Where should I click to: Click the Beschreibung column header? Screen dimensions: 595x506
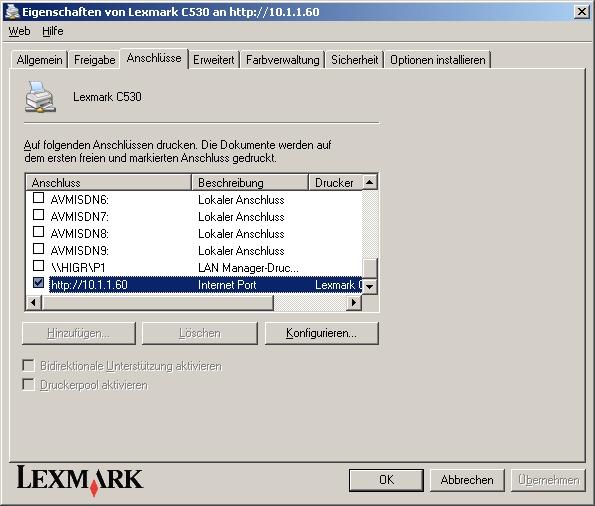tap(250, 183)
